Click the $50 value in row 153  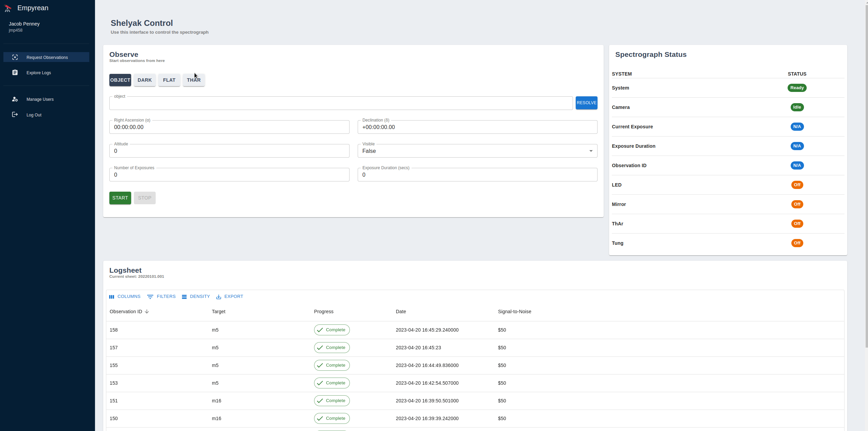click(502, 383)
